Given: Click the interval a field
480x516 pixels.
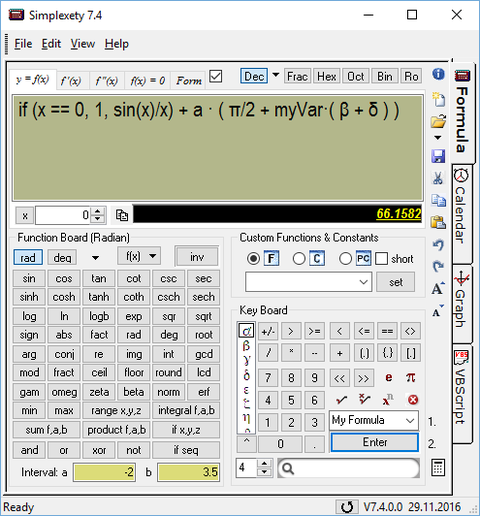Looking at the screenshot, I should click(x=104, y=472).
